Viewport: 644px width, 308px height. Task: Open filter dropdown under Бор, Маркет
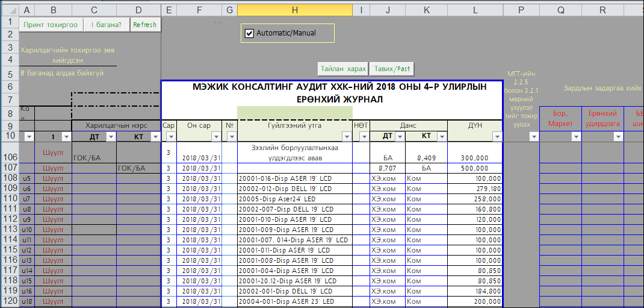(x=575, y=137)
